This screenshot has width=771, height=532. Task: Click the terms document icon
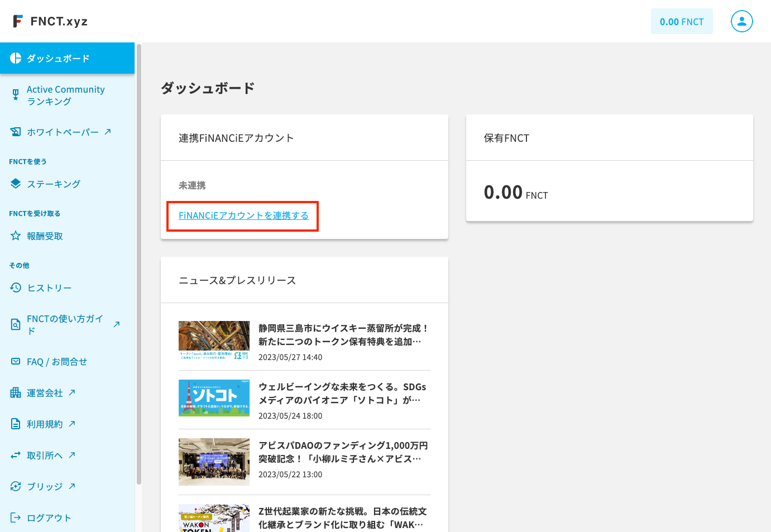[x=16, y=424]
